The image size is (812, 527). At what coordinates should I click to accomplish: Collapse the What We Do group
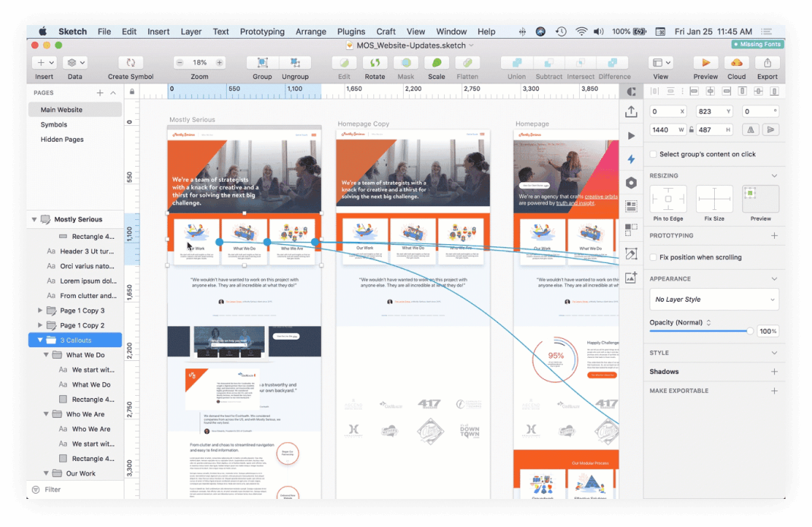tap(46, 355)
